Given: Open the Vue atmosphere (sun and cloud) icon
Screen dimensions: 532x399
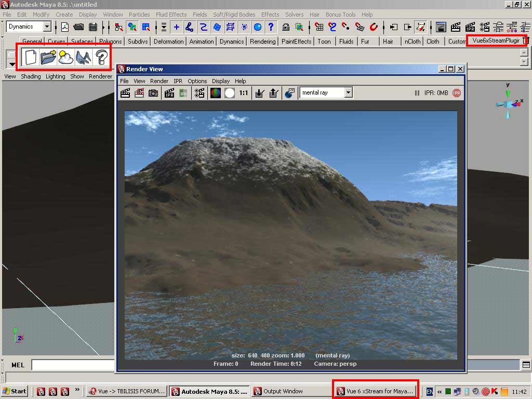Looking at the screenshot, I should click(x=66, y=57).
